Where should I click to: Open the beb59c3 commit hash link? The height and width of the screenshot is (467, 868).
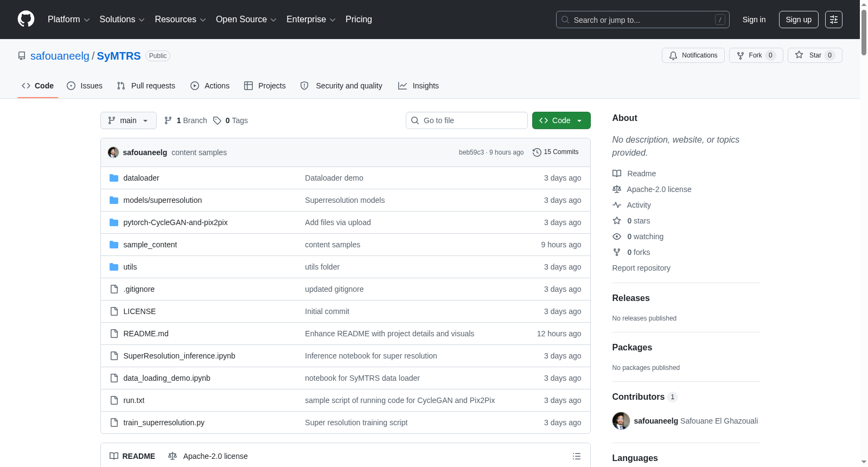click(471, 152)
